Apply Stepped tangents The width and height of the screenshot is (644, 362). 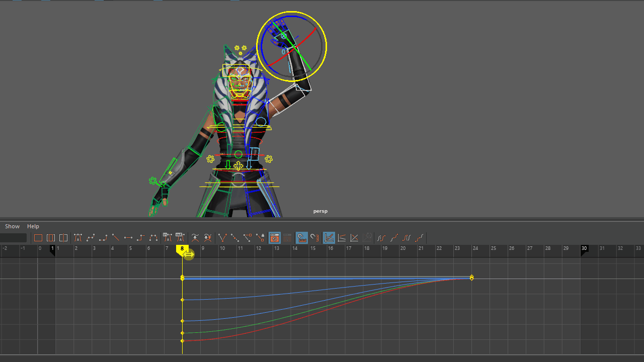tap(141, 238)
